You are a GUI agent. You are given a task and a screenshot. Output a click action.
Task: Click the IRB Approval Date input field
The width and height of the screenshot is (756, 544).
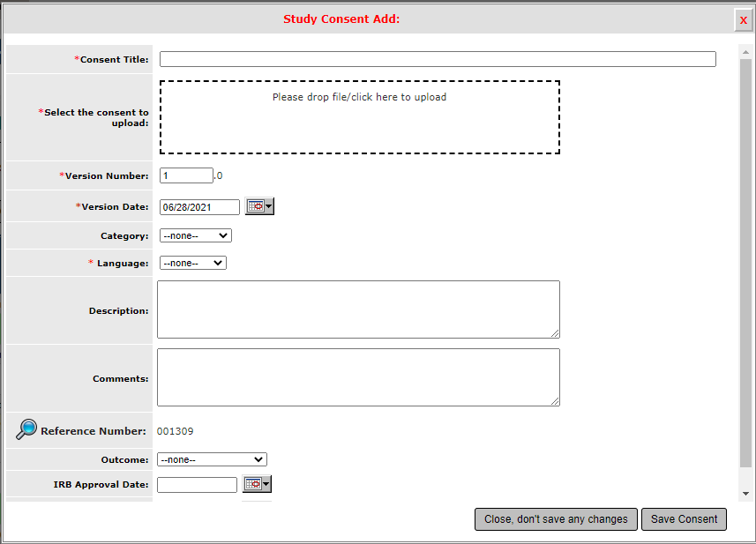point(198,485)
